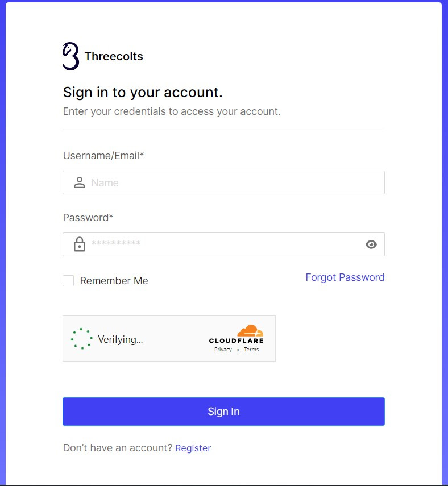This screenshot has height=486, width=448.
Task: Click the CLOUDFLARE wordmark text
Action: point(237,340)
